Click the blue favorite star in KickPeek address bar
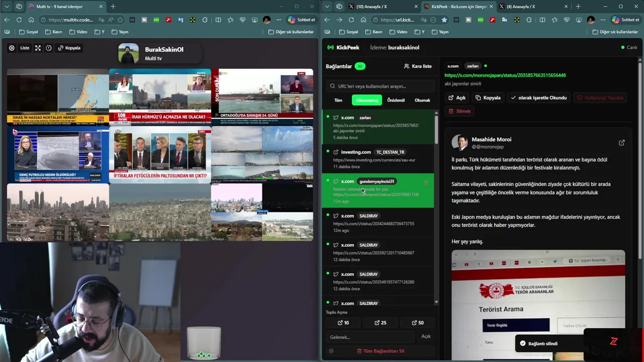644x362 pixels. coord(444,20)
